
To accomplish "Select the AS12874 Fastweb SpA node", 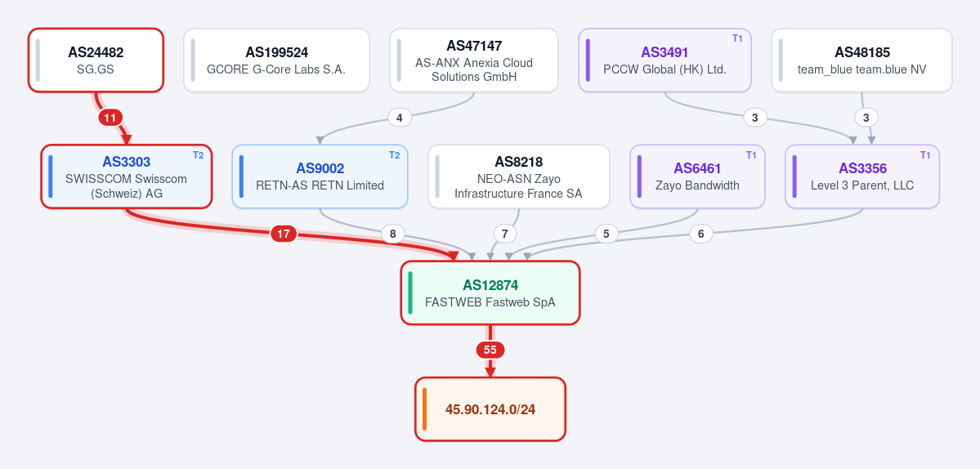I will pyautogui.click(x=490, y=293).
